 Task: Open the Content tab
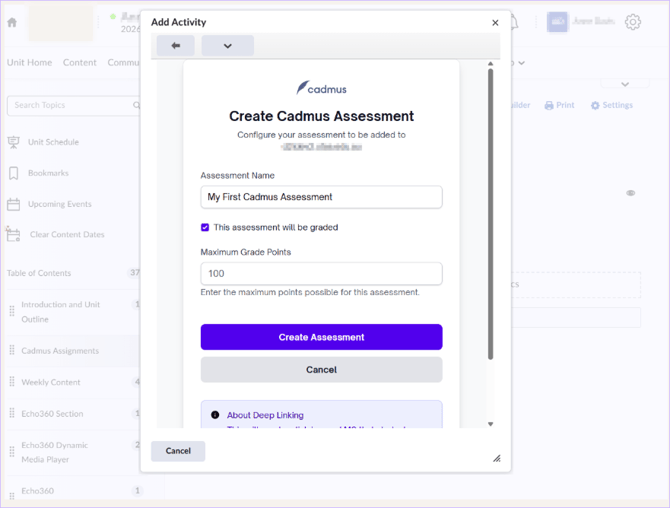click(x=79, y=62)
